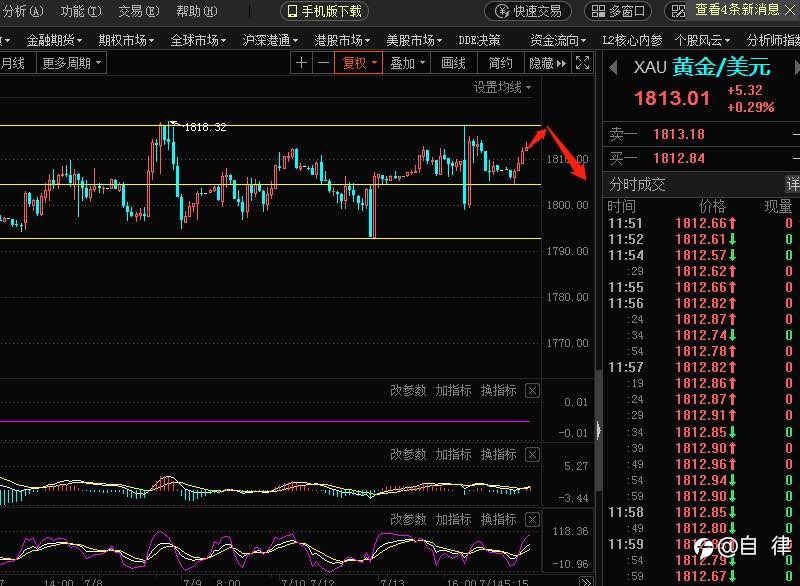This screenshot has height=586, width=800.
Task: Click 换指标 in MACD panel
Action: [498, 454]
